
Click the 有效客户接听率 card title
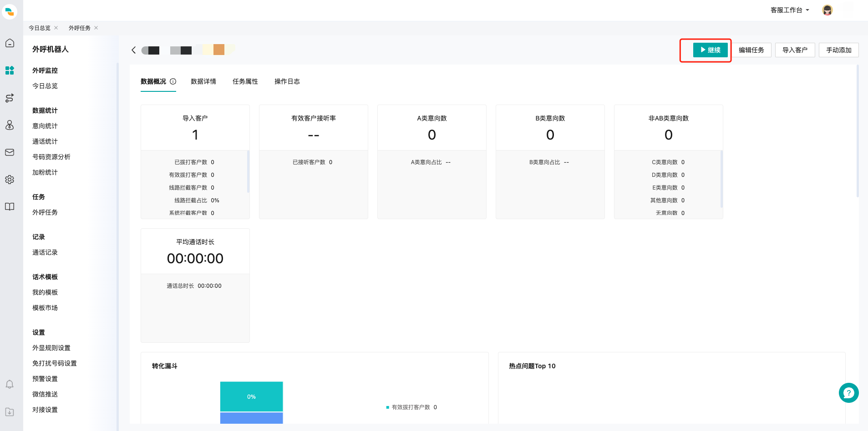314,118
